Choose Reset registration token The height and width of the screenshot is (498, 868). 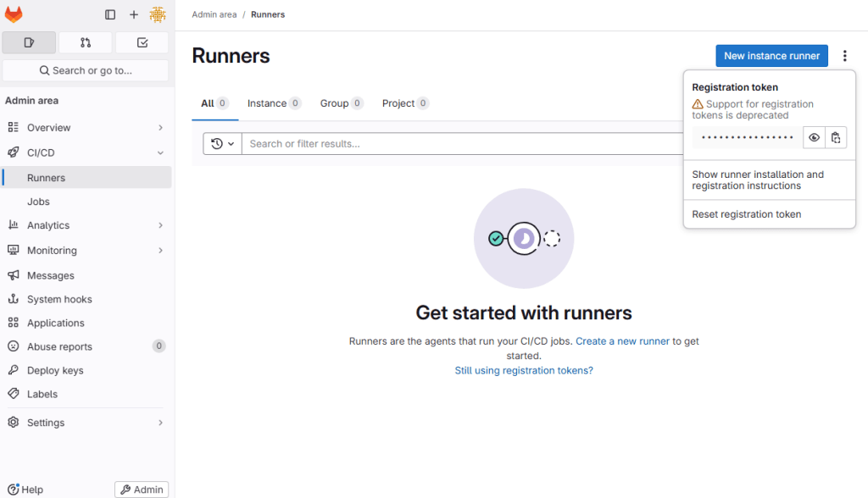coord(770,214)
